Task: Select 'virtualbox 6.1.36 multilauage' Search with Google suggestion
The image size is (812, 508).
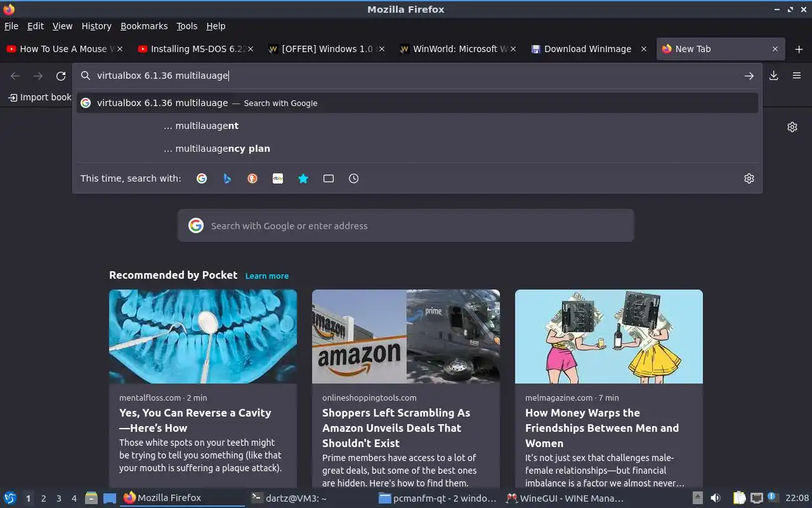Action: pyautogui.click(x=417, y=103)
